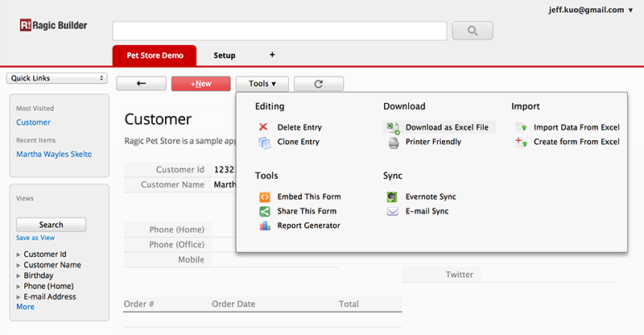Image resolution: width=644 pixels, height=335 pixels.
Task: Click the Ragic Builder logo
Action: click(x=53, y=26)
